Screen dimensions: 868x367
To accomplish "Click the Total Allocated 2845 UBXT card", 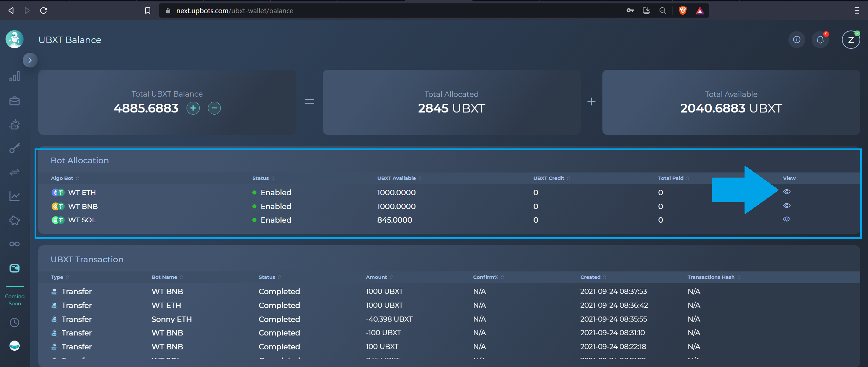I will point(451,102).
